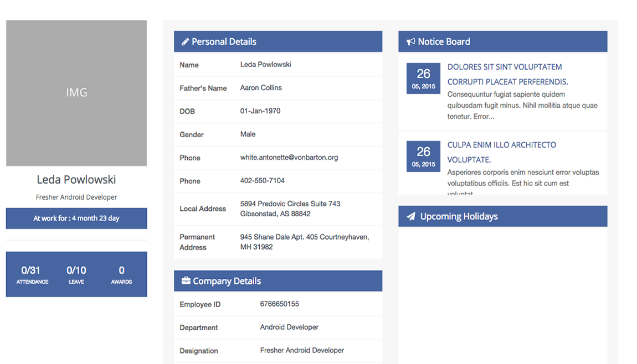Click the Fresher Android Developer designation value

point(302,351)
